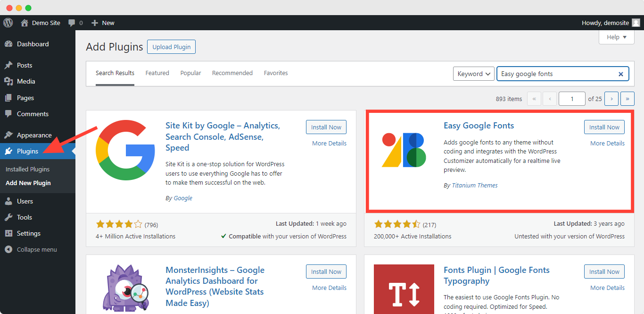Open the comments bubble icon in admin bar
Viewport: 644px width, 314px height.
point(72,23)
